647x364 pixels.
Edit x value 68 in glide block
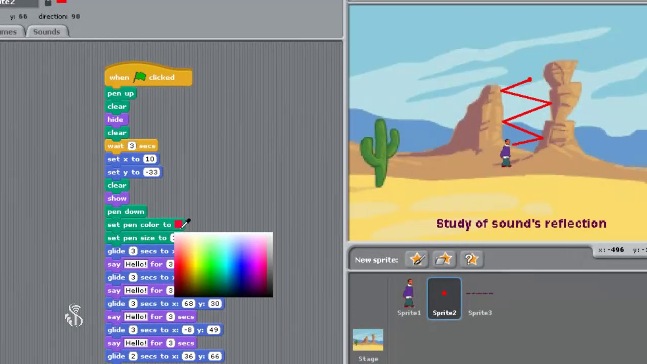point(189,303)
